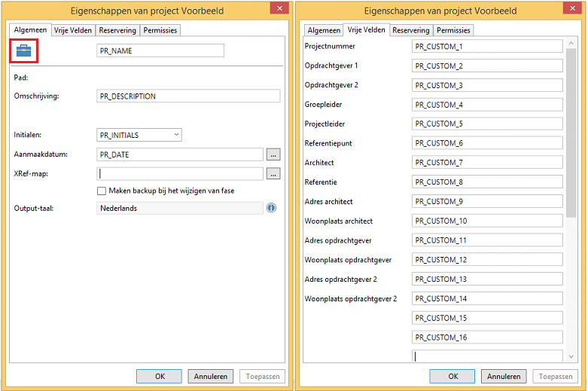
Task: Select Algemeen tab in left dialog
Action: 30,29
